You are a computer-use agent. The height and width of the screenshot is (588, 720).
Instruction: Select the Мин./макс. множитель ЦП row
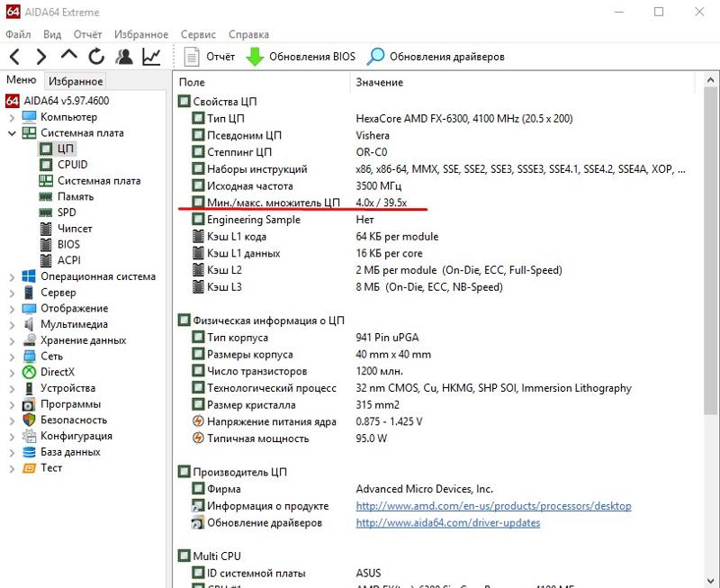click(x=299, y=203)
